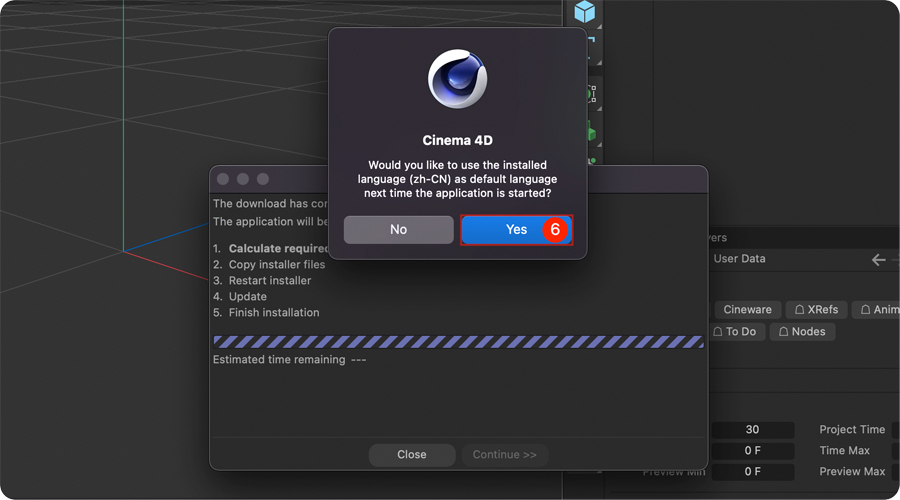The width and height of the screenshot is (900, 500).
Task: Open the Anim tab at right edge
Action: pyautogui.click(x=878, y=309)
